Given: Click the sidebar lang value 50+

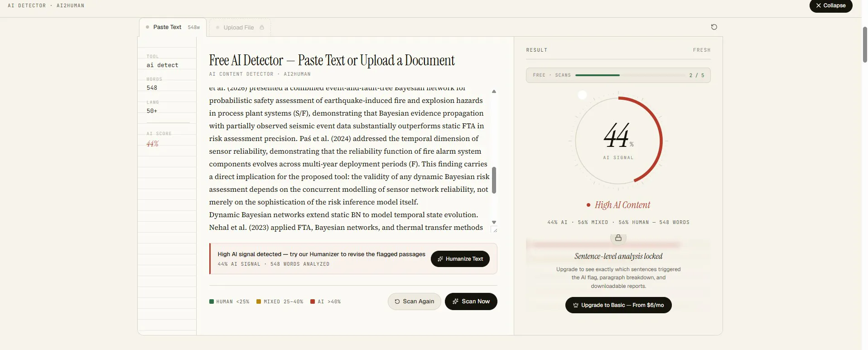Looking at the screenshot, I should point(152,111).
